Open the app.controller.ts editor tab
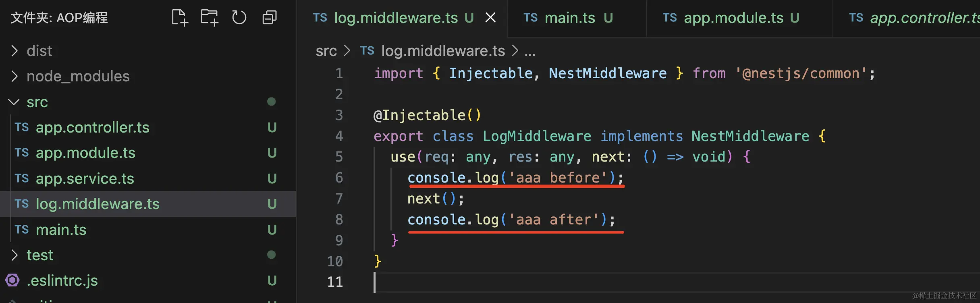The width and height of the screenshot is (980, 303). [907, 18]
